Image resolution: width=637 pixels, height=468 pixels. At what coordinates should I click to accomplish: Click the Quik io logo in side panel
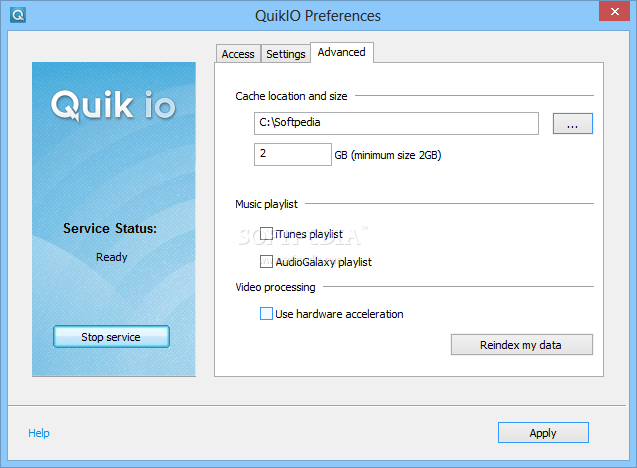point(113,105)
